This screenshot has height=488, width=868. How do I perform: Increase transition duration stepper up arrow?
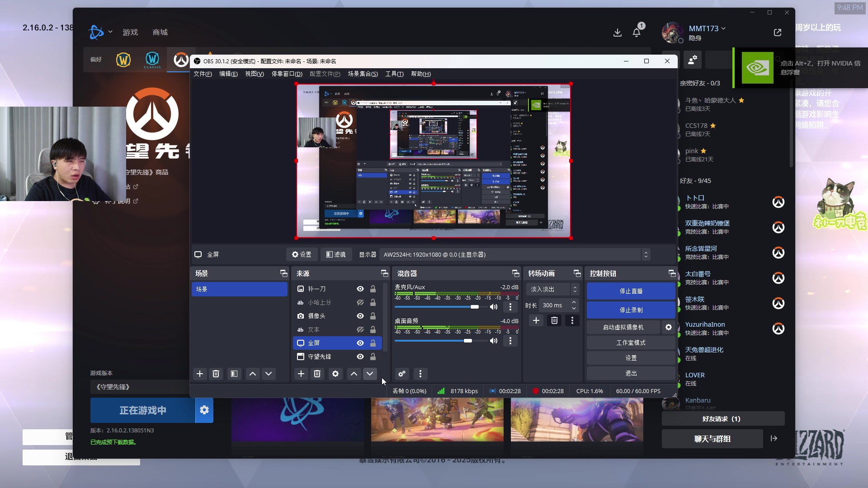(x=574, y=302)
